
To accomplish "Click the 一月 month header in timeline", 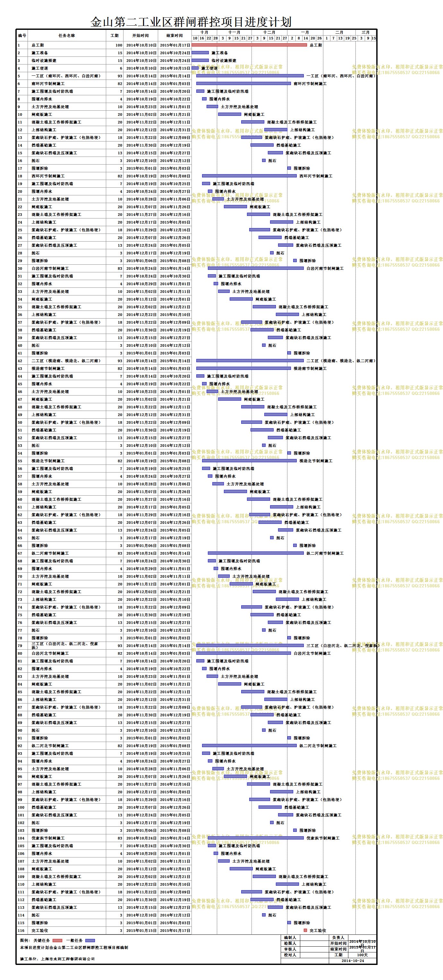I will [305, 32].
